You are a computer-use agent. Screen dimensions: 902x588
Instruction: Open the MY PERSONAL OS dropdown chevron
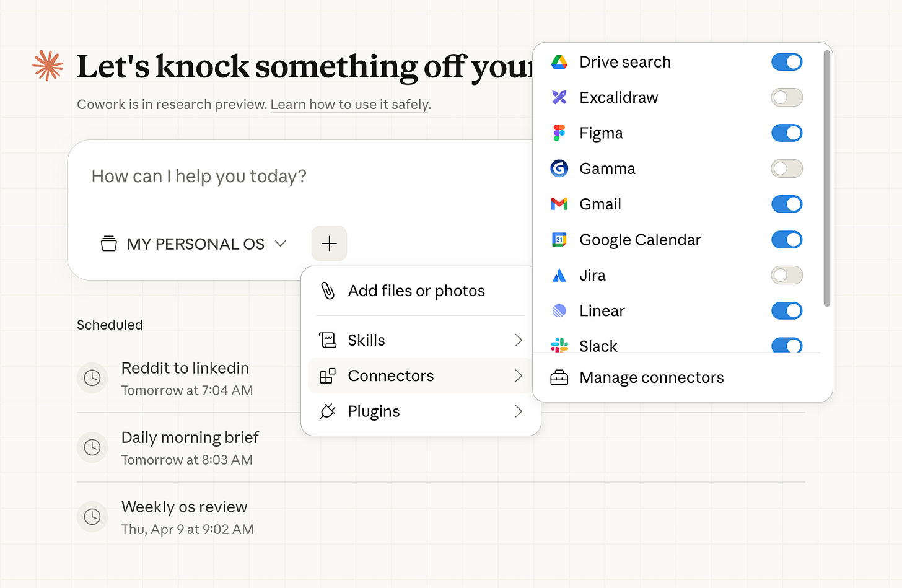(281, 244)
